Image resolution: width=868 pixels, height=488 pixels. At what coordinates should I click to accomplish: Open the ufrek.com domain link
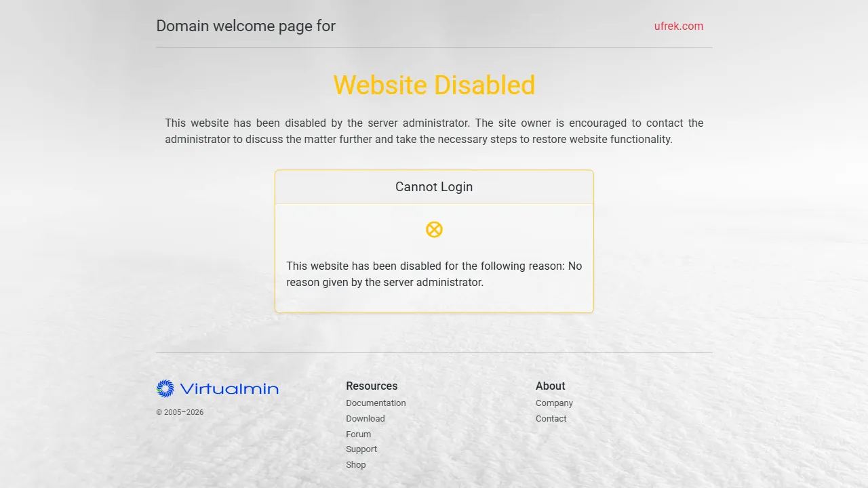click(x=678, y=26)
